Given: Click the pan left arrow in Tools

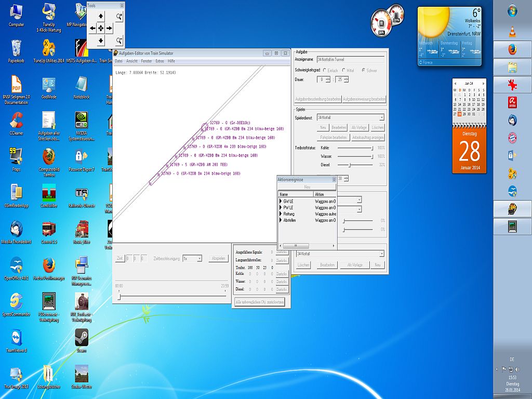Looking at the screenshot, I should [x=92, y=28].
